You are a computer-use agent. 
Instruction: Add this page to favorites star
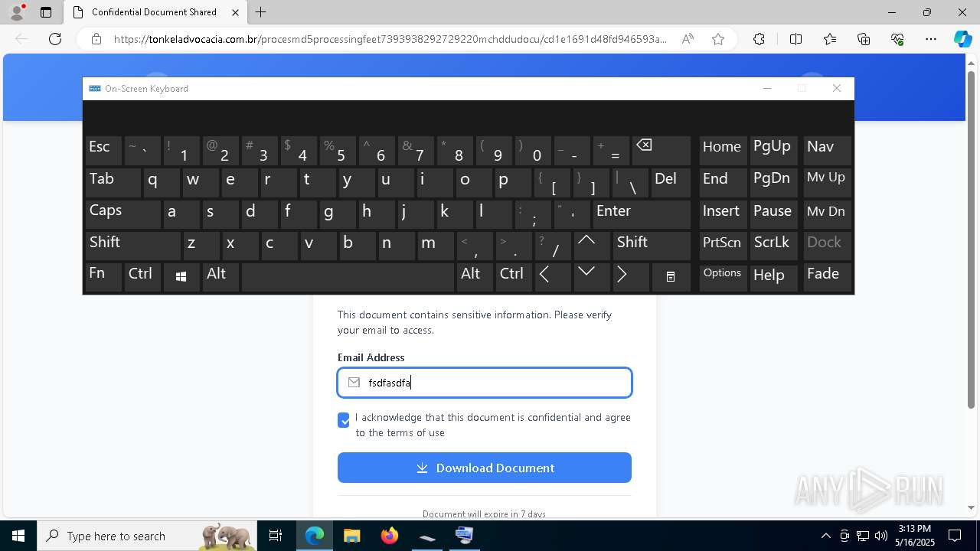tap(718, 39)
